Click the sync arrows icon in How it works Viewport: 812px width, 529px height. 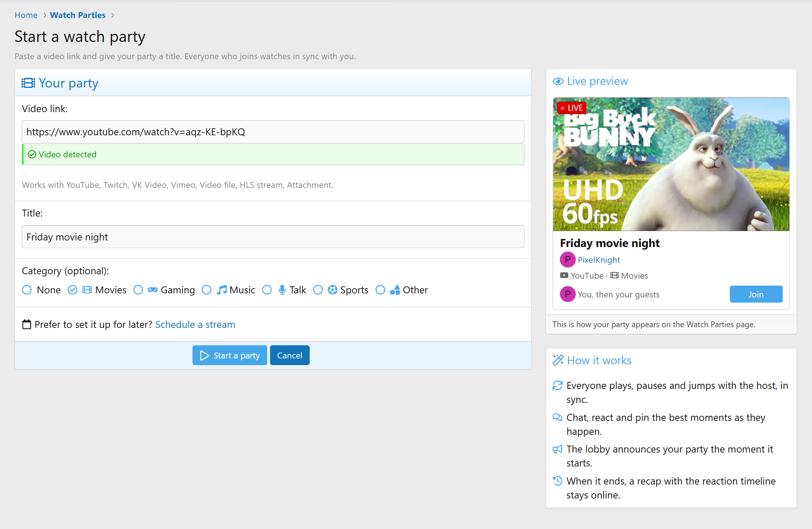tap(557, 385)
